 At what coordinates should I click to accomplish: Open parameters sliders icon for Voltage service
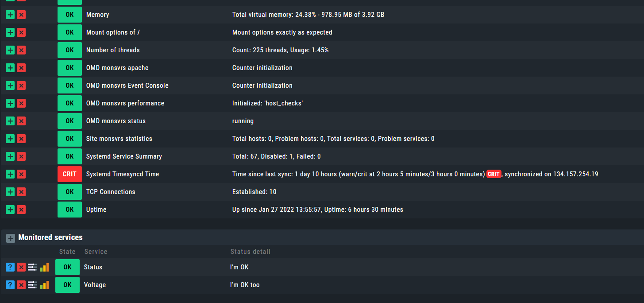(32, 285)
